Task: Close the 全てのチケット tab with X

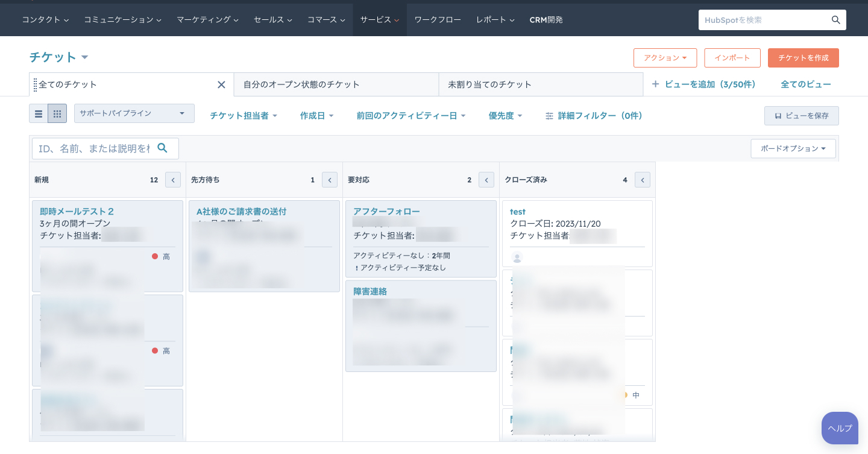Action: point(221,84)
